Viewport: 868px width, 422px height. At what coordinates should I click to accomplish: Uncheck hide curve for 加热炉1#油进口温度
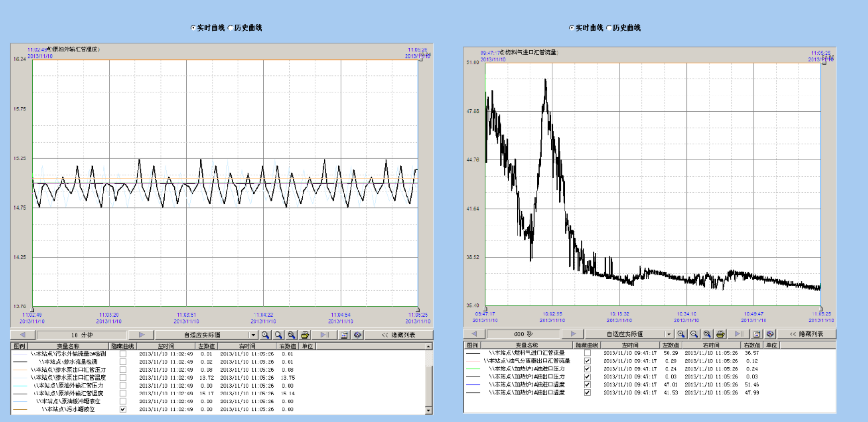pyautogui.click(x=587, y=385)
